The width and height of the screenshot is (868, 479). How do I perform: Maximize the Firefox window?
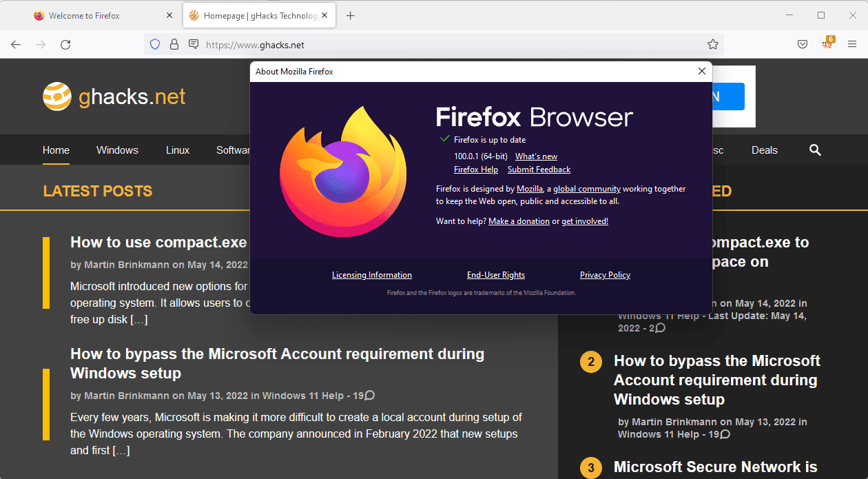pyautogui.click(x=821, y=15)
